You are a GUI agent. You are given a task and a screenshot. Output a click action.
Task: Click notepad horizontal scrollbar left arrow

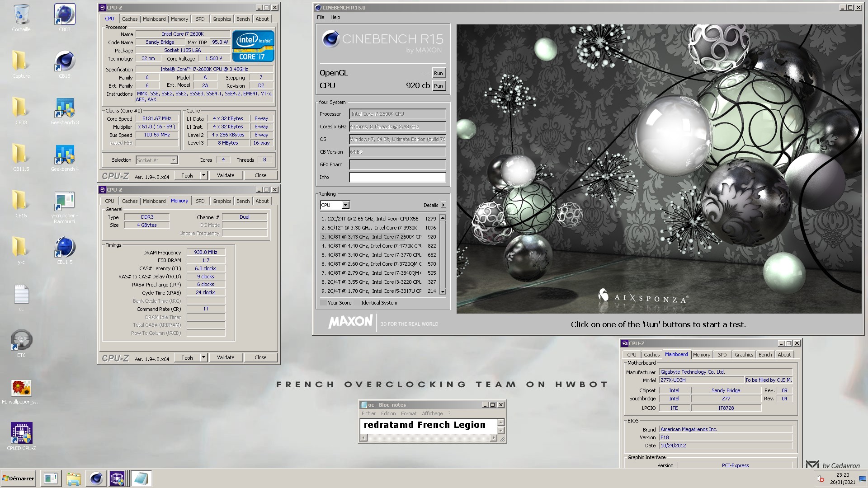click(364, 437)
